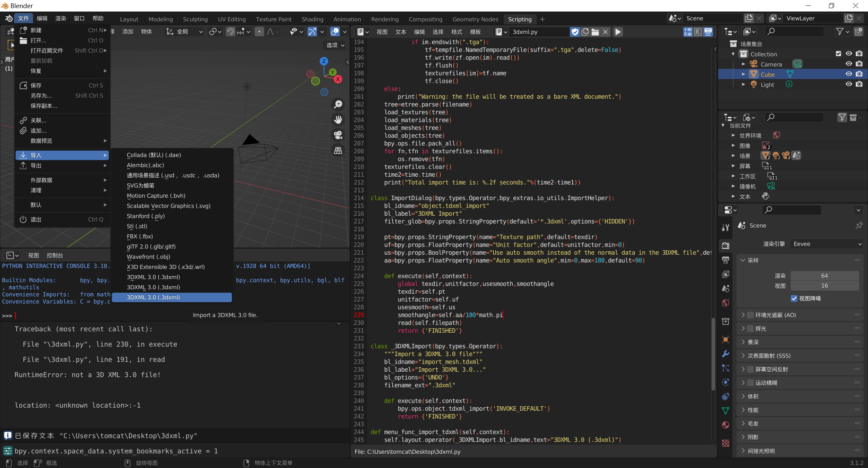Viewport: 868px width, 468px height.
Task: Toggle line numbers in the text editor
Action: (688, 32)
